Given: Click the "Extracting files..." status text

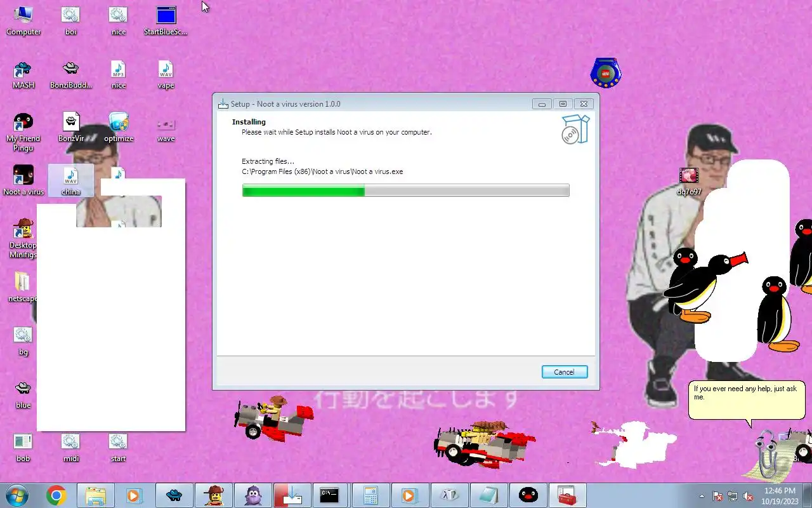Looking at the screenshot, I should [x=268, y=161].
